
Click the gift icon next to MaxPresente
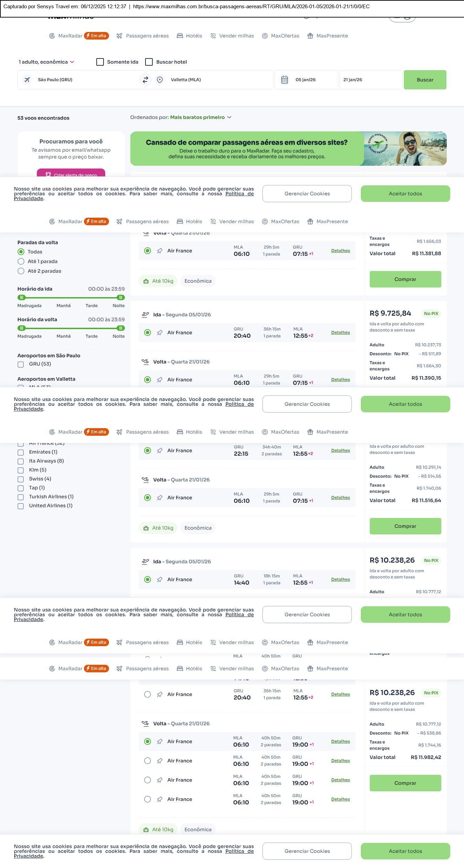(x=310, y=36)
